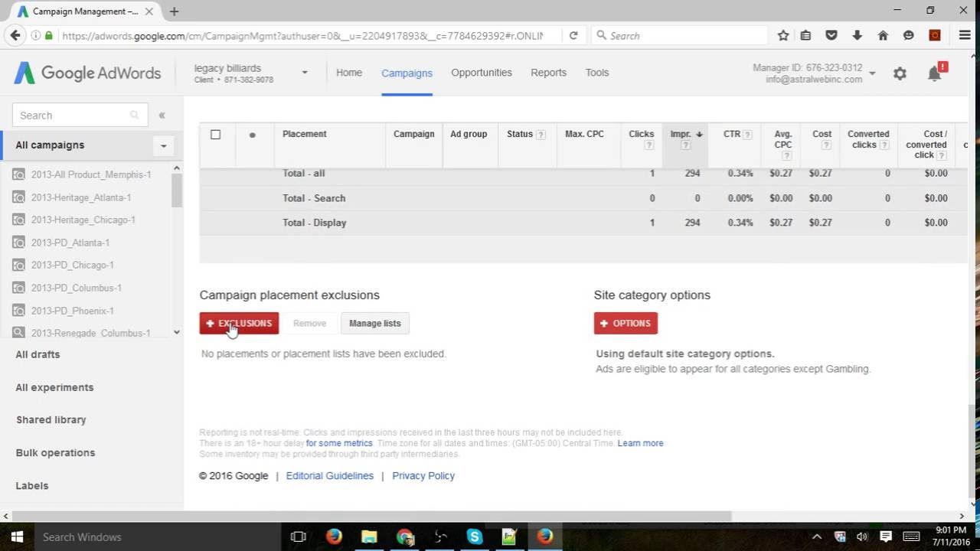Click the sidebar search magnifier icon

click(x=134, y=116)
